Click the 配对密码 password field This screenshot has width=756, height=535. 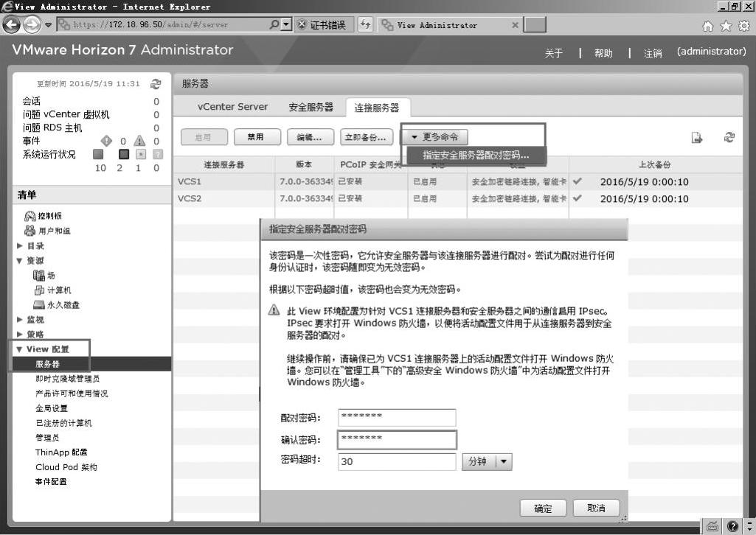[397, 418]
